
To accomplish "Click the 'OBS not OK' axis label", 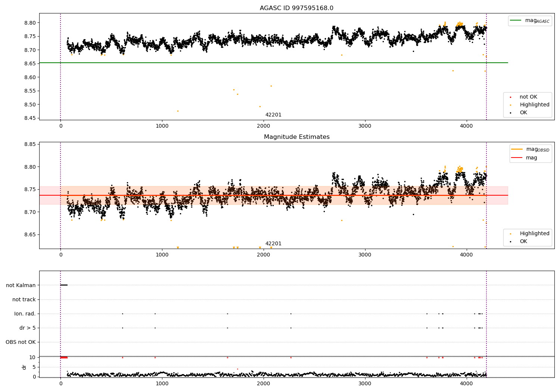I will tap(21, 342).
